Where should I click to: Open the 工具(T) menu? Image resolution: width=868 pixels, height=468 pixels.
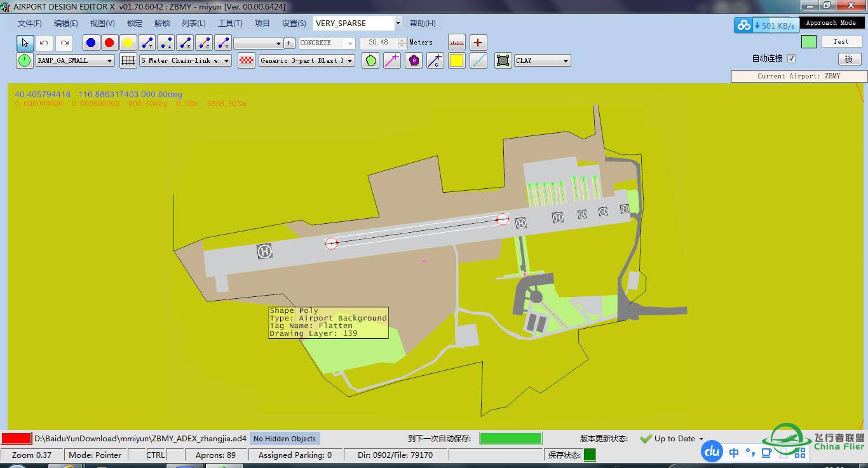[230, 24]
